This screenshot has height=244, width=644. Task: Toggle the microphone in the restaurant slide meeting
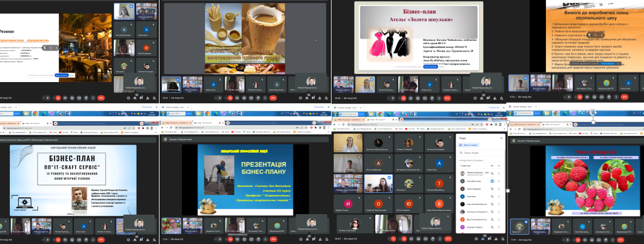point(48,98)
